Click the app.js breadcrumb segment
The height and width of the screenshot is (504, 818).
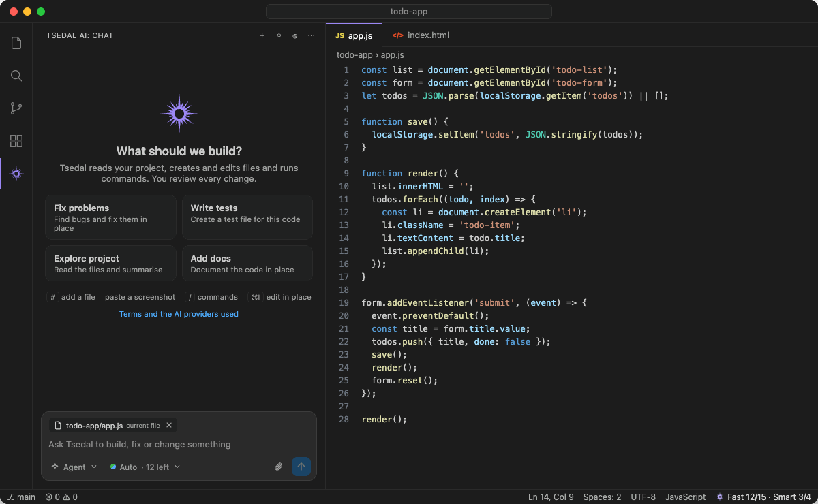(392, 55)
